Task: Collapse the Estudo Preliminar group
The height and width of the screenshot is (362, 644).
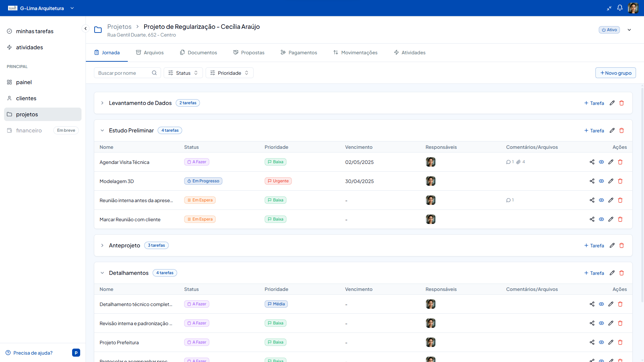Action: tap(102, 130)
